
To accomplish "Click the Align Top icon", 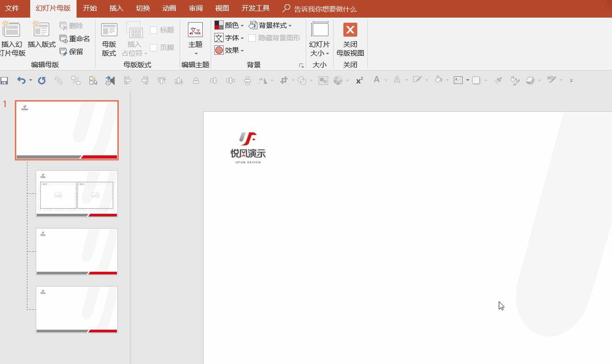I will point(161,81).
